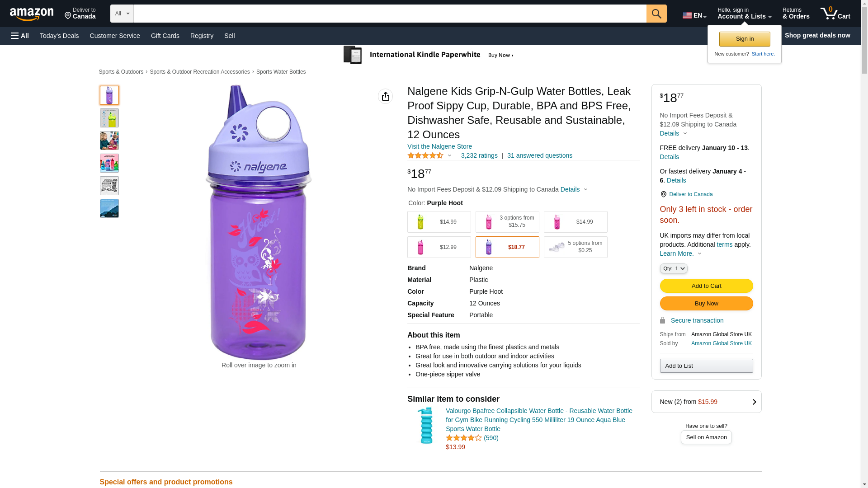Open the shopping cart

[835, 14]
